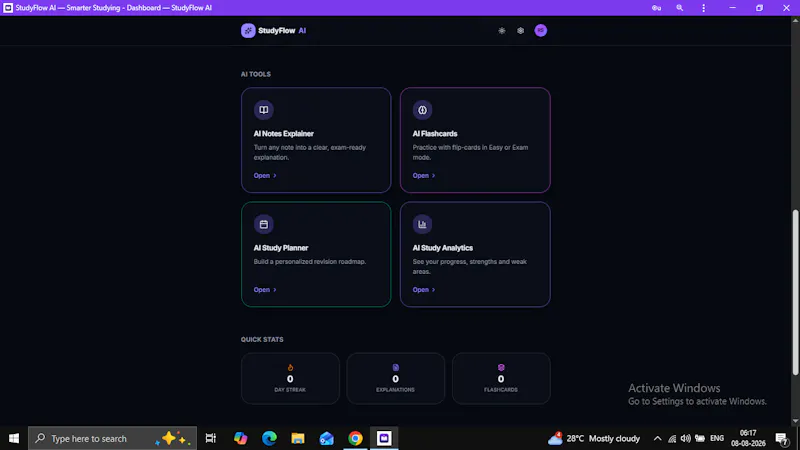Screen dimensions: 800x450
Task: Click the AI Study Analytics chart icon
Action: (422, 224)
